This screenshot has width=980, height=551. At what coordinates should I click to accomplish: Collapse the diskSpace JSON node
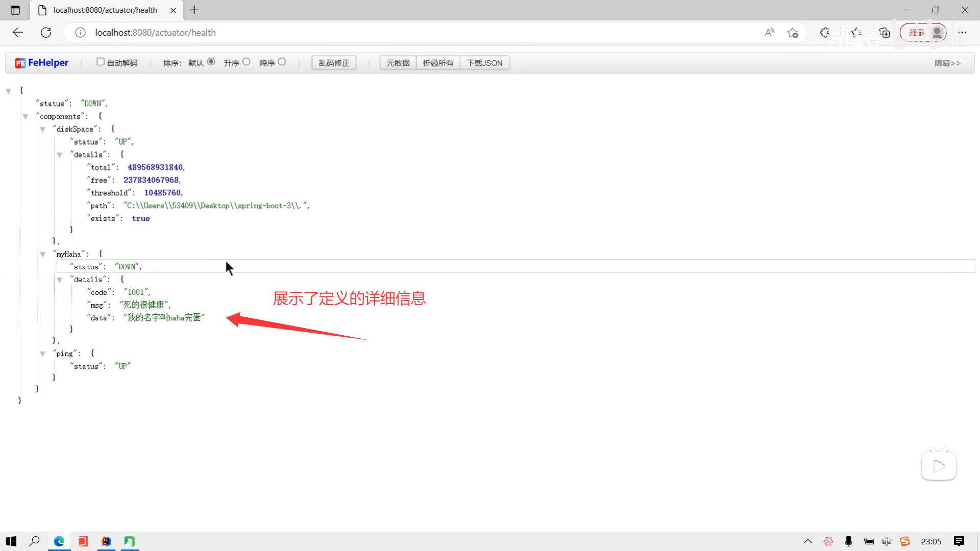(43, 130)
